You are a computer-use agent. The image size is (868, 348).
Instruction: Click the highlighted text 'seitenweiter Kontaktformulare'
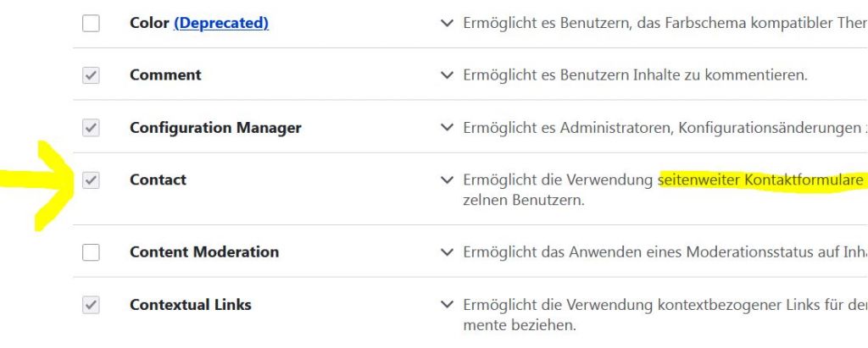(759, 180)
